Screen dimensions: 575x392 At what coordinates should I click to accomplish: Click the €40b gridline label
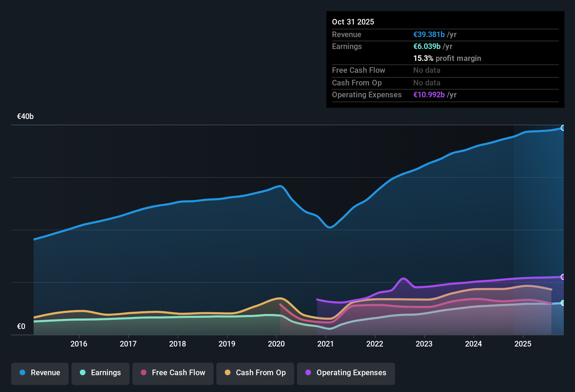[x=25, y=116]
